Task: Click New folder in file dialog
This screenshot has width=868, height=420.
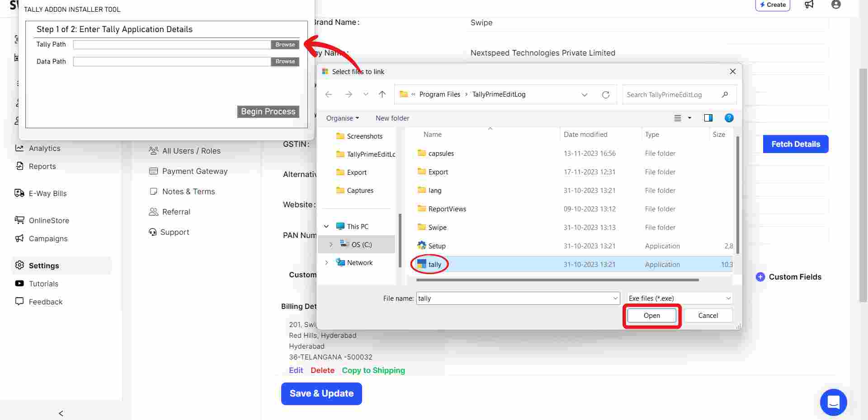Action: coord(392,118)
